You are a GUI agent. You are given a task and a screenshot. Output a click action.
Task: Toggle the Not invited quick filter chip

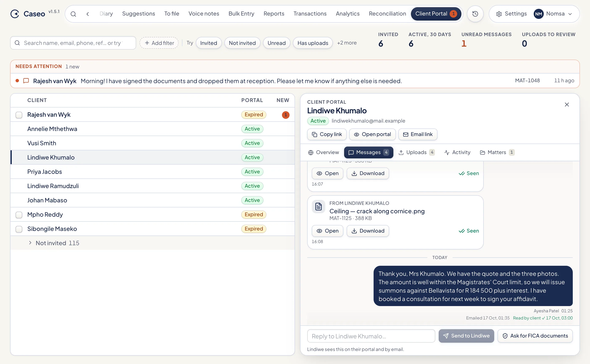(242, 43)
